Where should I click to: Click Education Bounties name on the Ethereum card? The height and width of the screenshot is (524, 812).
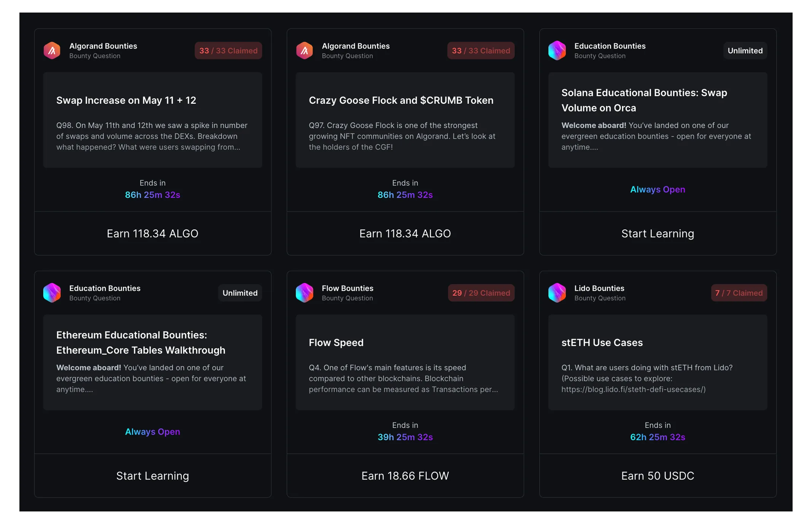click(x=105, y=288)
